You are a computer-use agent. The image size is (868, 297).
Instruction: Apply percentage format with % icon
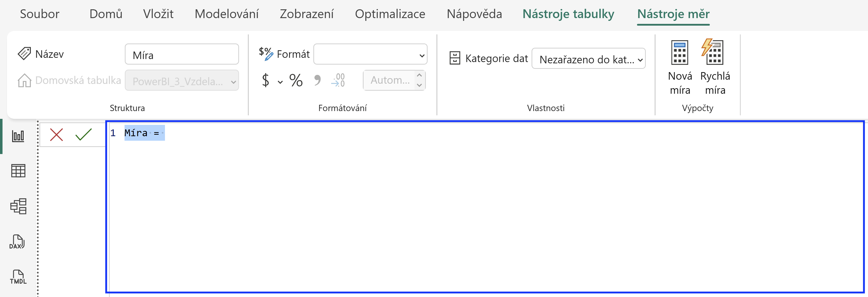(x=296, y=80)
